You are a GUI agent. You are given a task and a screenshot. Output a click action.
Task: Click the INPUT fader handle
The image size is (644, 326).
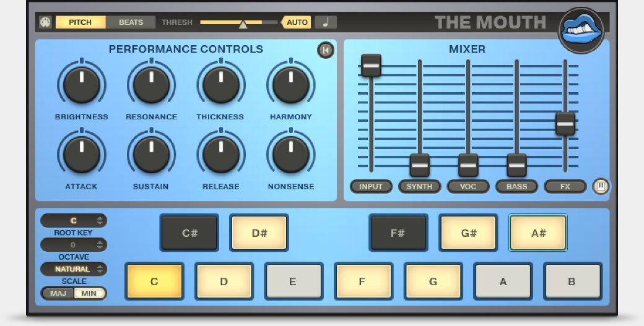372,66
